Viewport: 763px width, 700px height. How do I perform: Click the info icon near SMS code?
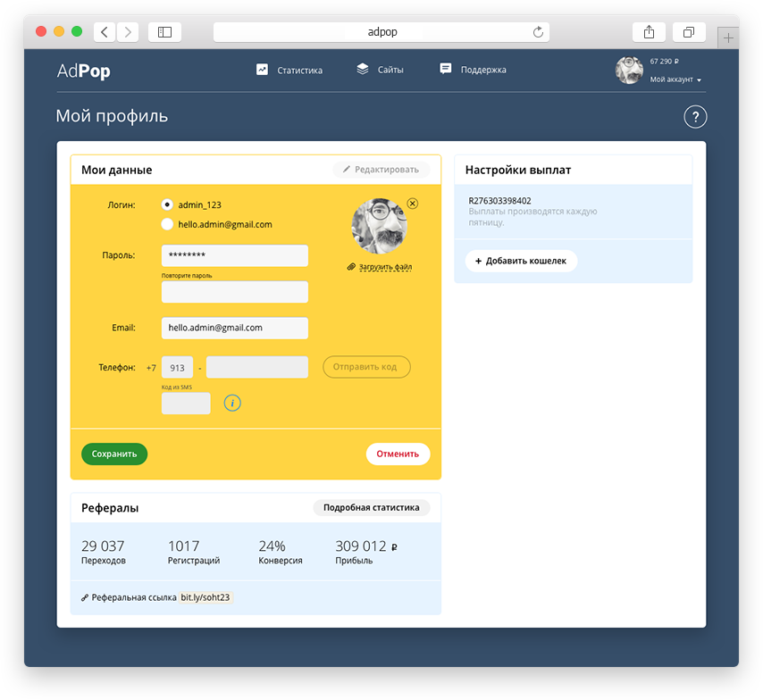tap(232, 403)
